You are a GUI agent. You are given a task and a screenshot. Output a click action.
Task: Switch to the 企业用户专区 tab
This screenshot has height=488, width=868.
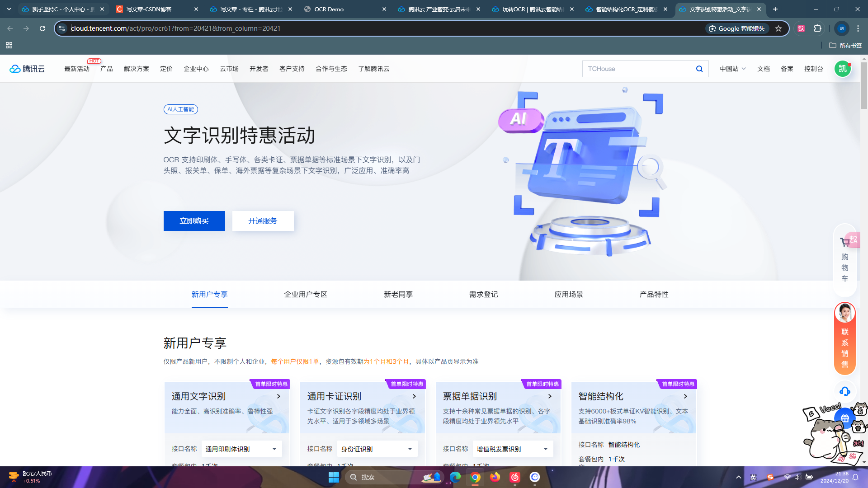click(306, 295)
